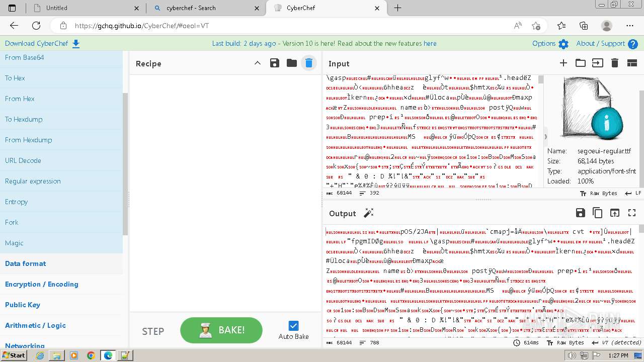Viewport: 644px width, 362px height.
Task: Collapse the Recipe pane chevron
Action: tap(258, 63)
